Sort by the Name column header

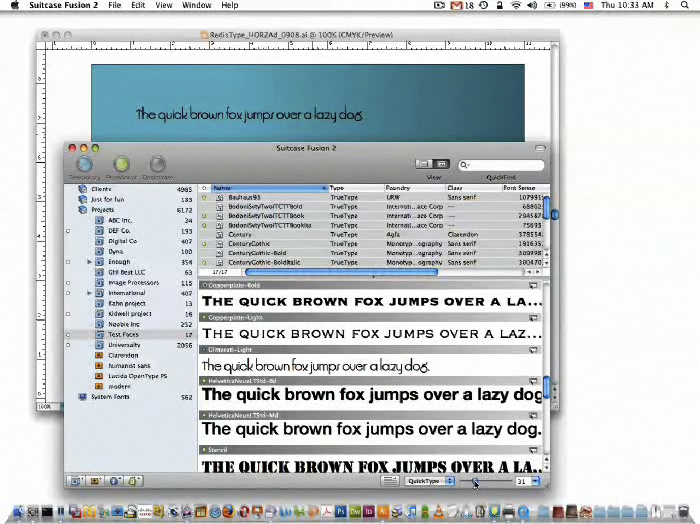pyautogui.click(x=269, y=188)
